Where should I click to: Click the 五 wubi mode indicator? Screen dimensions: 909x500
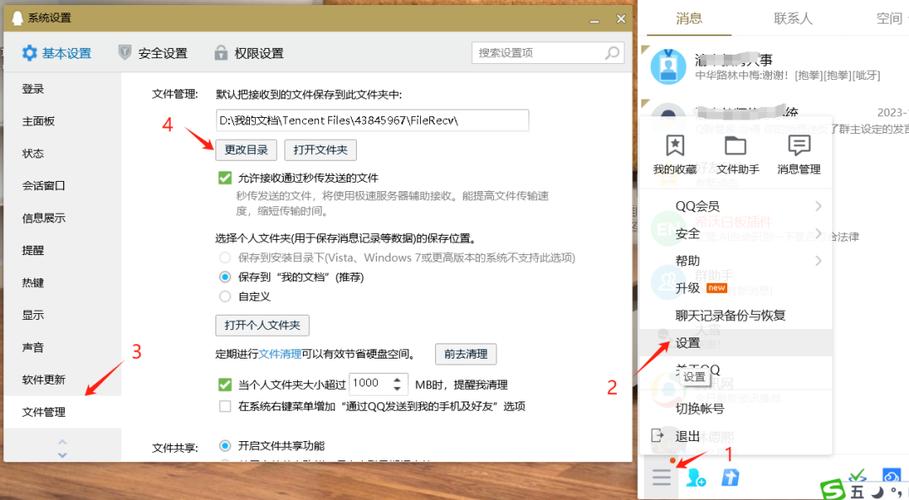coord(856,492)
